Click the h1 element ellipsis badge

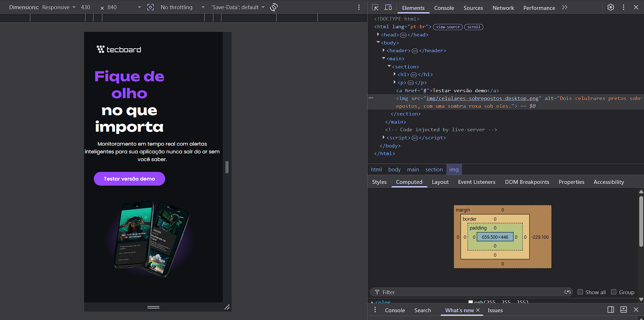414,75
